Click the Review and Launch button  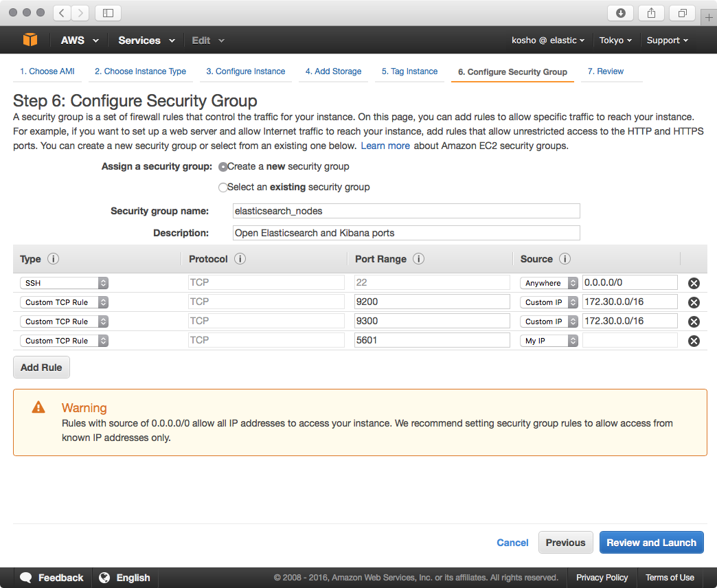coord(651,543)
